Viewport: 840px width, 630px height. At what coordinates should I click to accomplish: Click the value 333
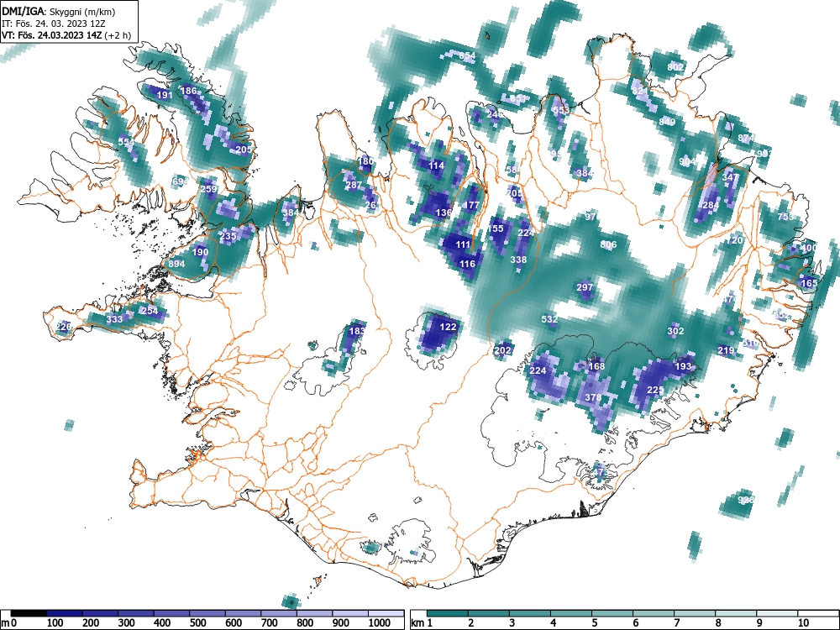pyautogui.click(x=114, y=319)
